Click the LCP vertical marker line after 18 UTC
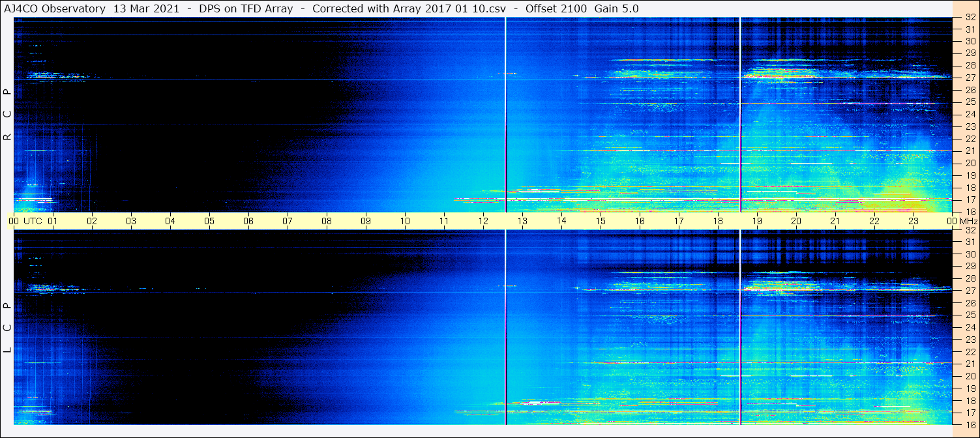Image resolution: width=980 pixels, height=438 pixels. tap(740, 328)
